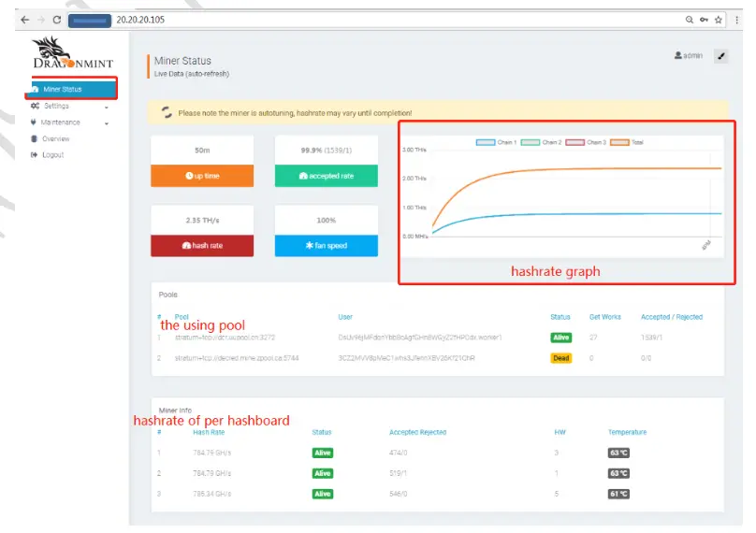Image resolution: width=756 pixels, height=533 pixels.
Task: Click the address bar showing 20.20.20.105
Action: coord(396,20)
